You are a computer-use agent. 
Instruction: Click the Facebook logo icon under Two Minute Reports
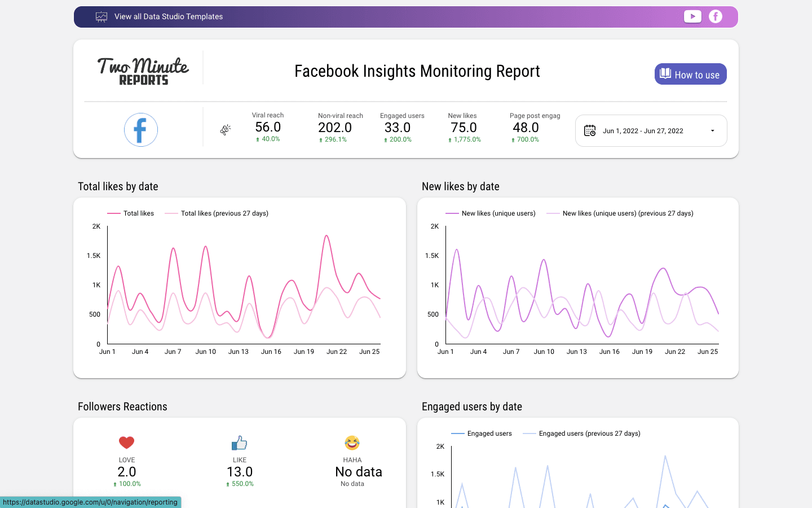coord(140,129)
